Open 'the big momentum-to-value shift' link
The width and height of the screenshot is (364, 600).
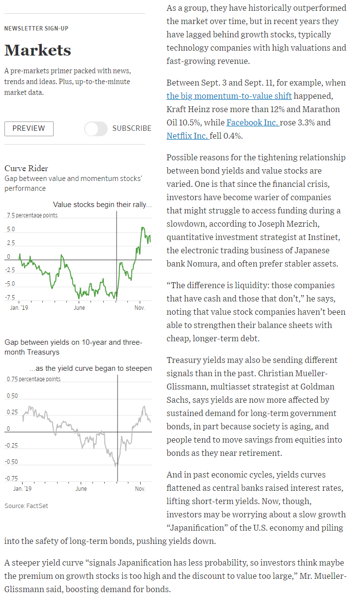229,96
